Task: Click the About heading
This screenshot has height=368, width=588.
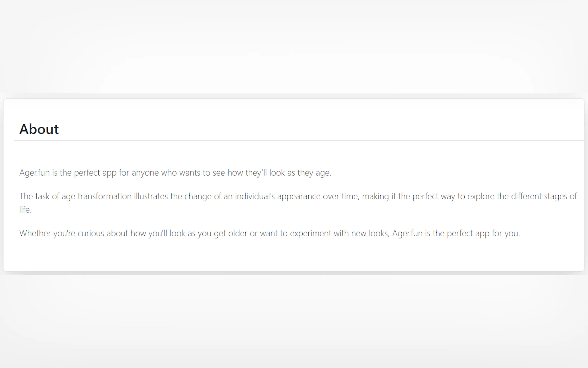Action: [x=39, y=129]
